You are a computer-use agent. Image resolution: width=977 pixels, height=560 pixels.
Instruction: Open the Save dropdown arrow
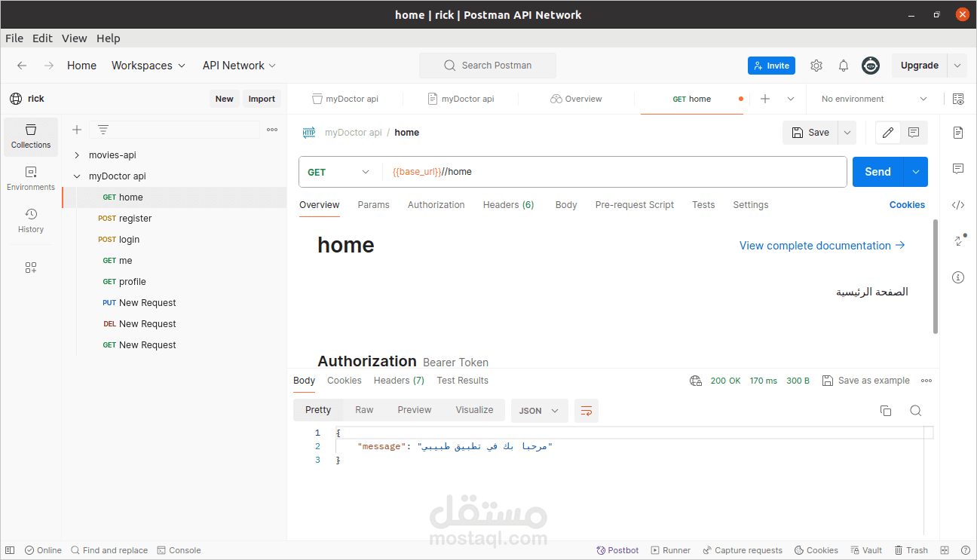click(847, 133)
